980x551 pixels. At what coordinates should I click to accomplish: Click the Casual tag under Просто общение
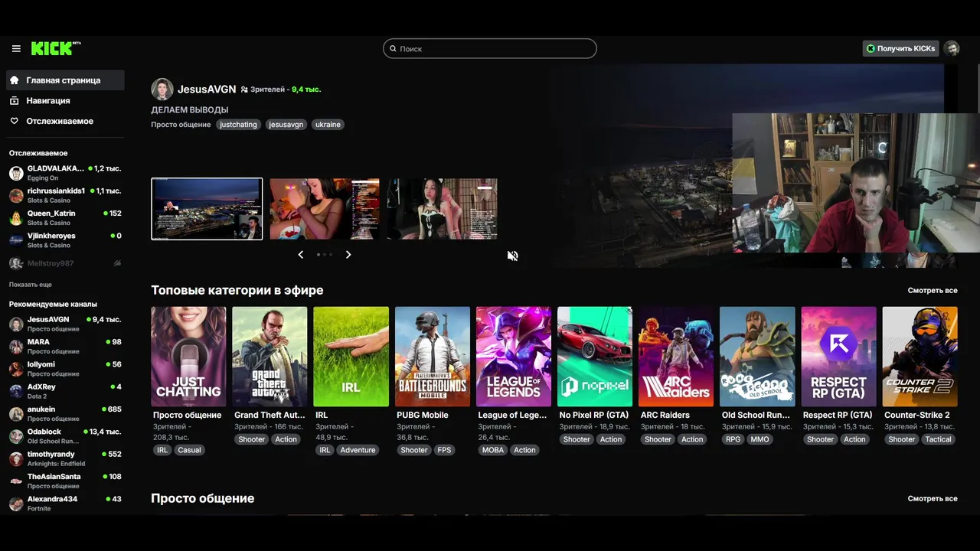(x=189, y=450)
